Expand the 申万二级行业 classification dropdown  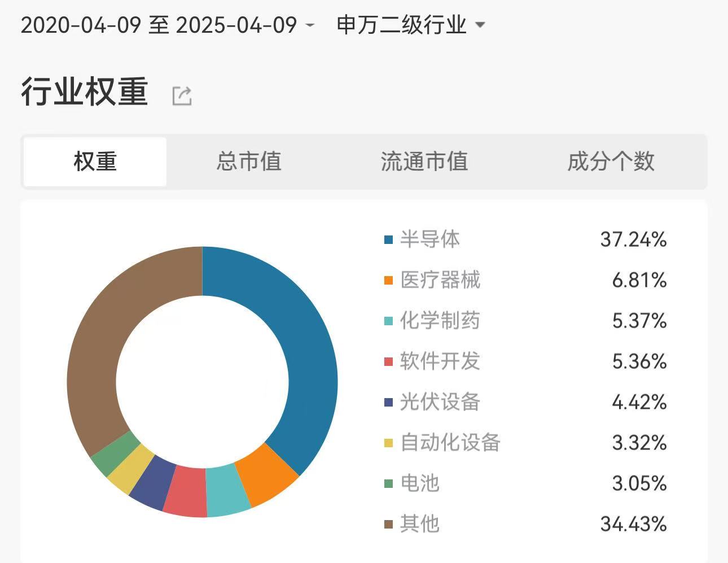[411, 25]
